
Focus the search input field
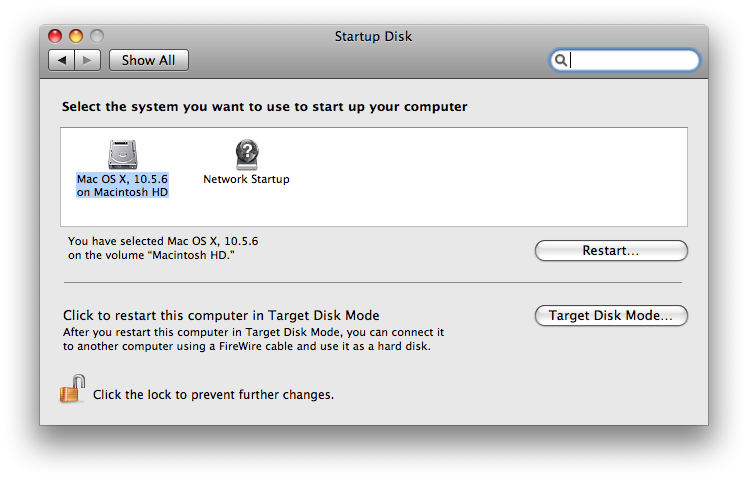pyautogui.click(x=632, y=60)
